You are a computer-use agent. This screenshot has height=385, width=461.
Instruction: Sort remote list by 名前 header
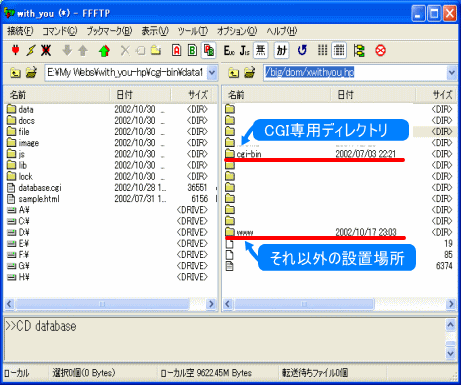pos(276,95)
